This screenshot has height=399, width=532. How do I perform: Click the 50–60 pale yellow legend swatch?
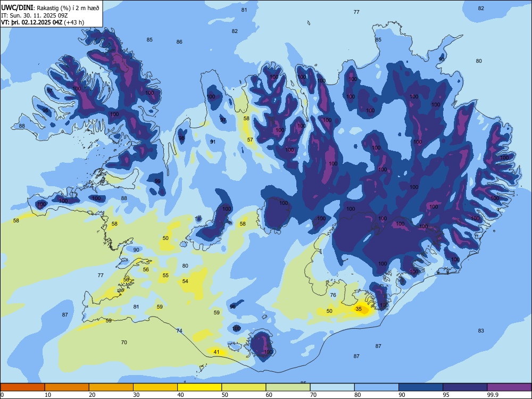coord(244,387)
